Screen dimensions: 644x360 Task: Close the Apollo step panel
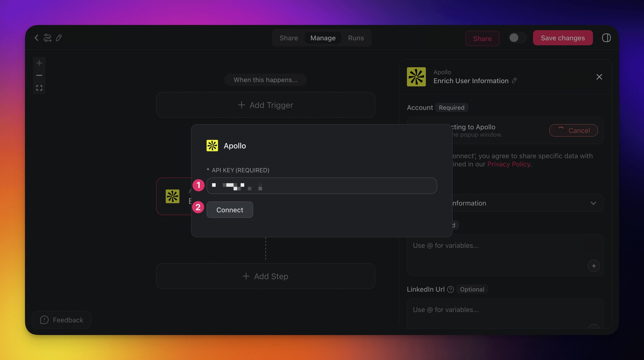coord(599,77)
